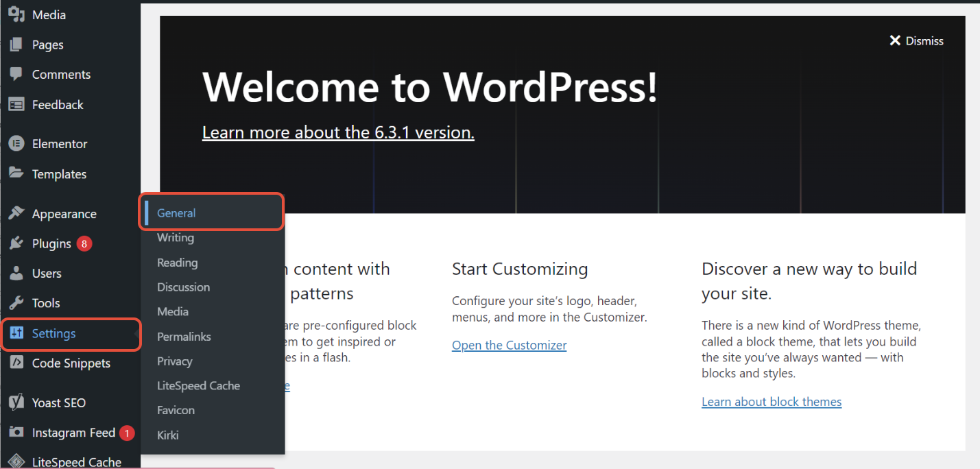980x469 pixels.
Task: Select LiteSpeed Cache in Settings submenu
Action: (x=198, y=385)
